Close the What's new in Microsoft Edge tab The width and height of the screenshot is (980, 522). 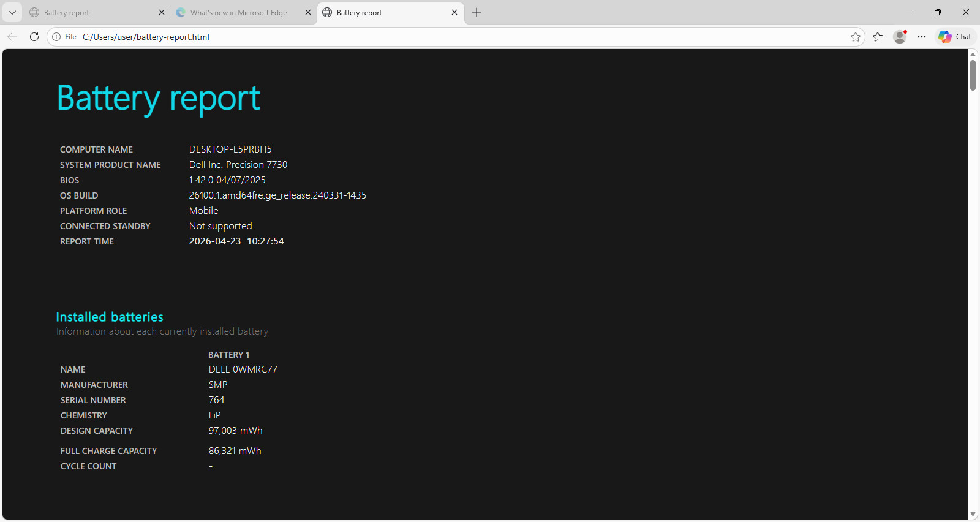click(x=308, y=12)
